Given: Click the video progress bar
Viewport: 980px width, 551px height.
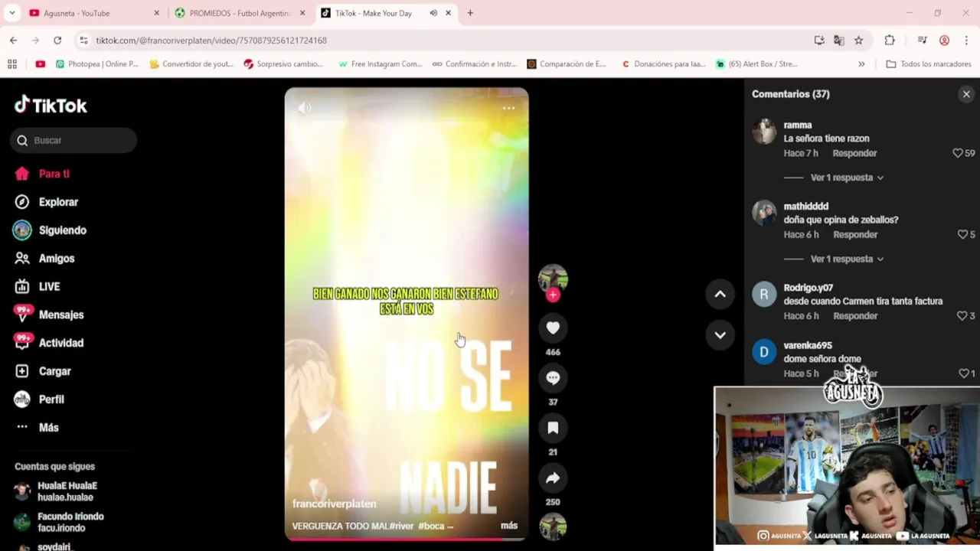Looking at the screenshot, I should (406, 539).
